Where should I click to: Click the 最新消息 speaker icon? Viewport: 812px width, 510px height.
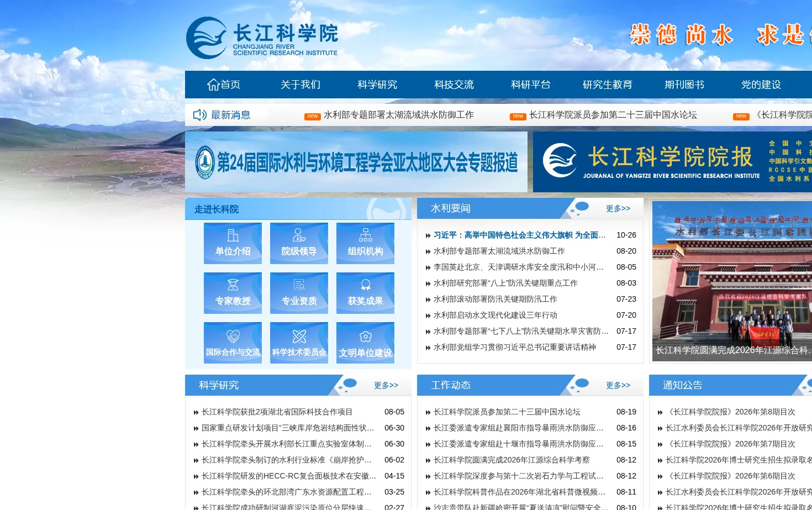[x=199, y=115]
